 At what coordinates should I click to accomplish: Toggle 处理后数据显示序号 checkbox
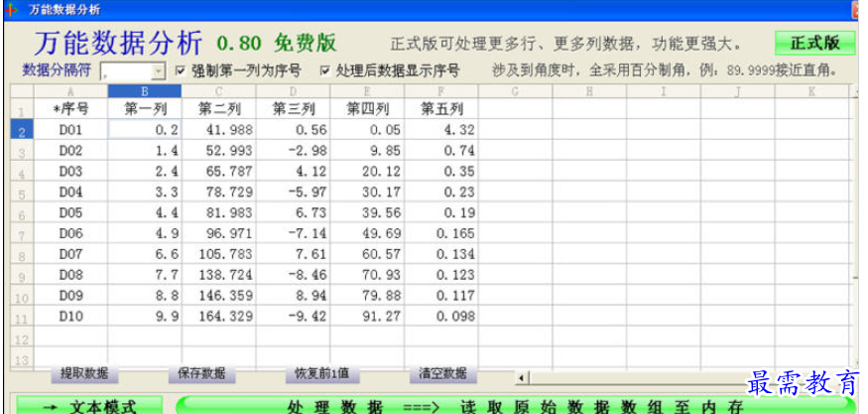point(325,70)
